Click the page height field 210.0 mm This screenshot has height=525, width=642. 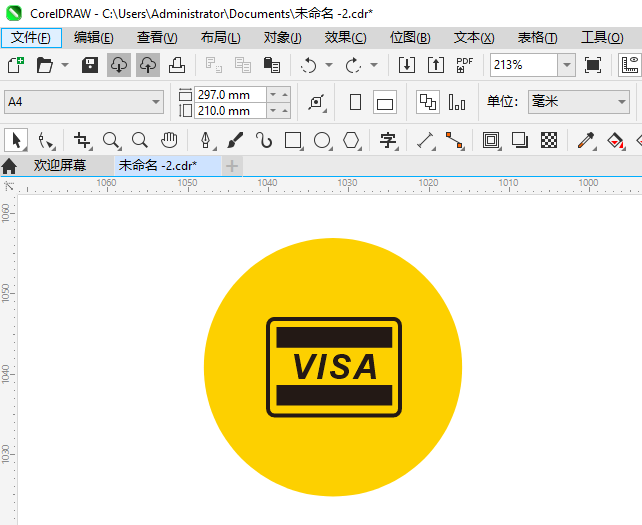231,111
